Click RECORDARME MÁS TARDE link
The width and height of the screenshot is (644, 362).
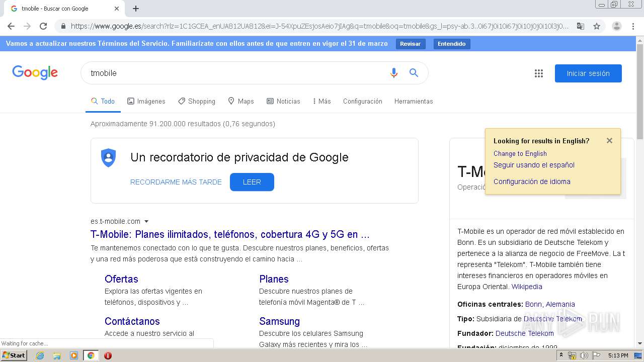pos(176,182)
